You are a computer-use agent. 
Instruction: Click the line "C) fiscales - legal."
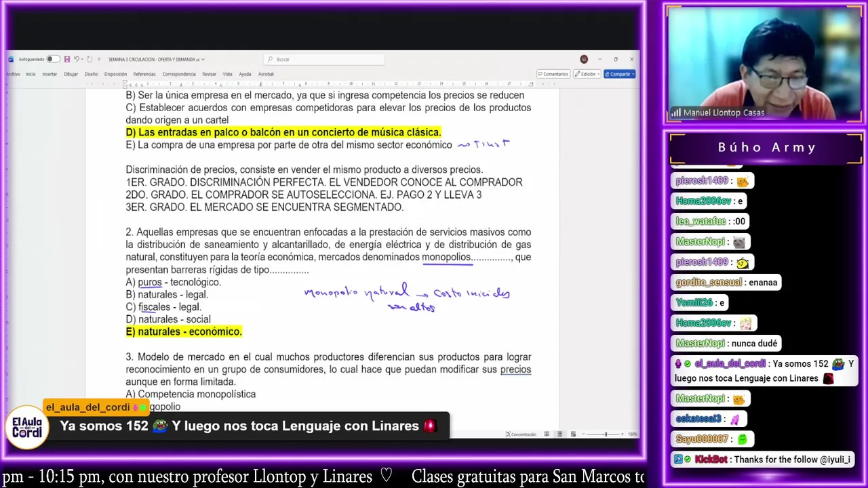point(163,307)
